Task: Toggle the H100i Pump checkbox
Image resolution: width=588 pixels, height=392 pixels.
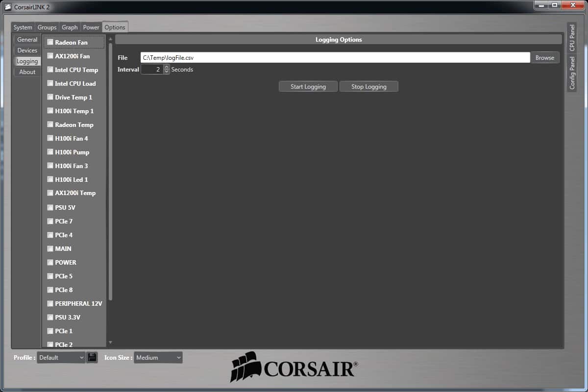Action: pos(50,152)
